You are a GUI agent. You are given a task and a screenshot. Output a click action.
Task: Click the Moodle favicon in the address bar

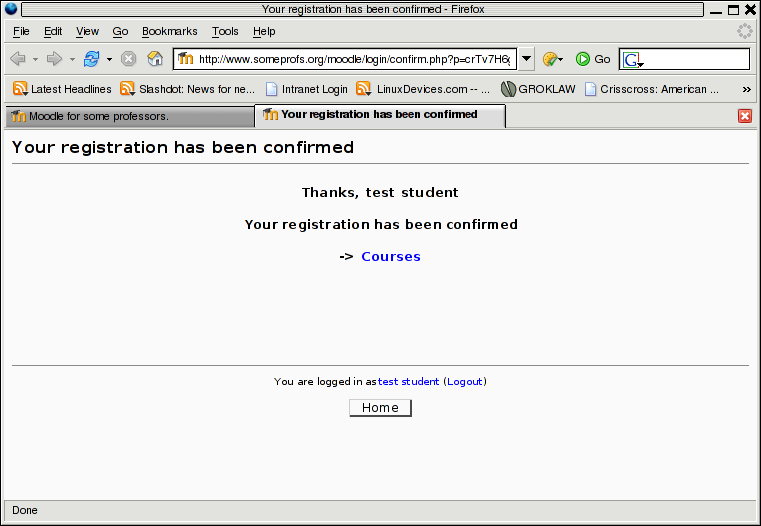pos(185,59)
